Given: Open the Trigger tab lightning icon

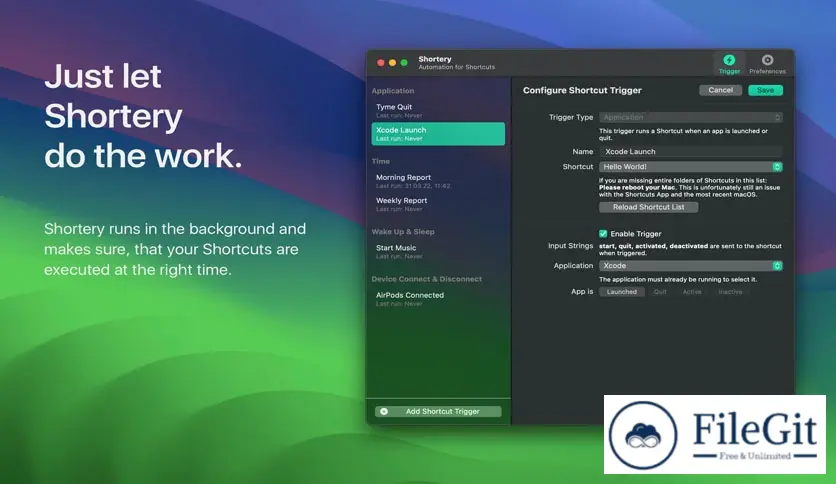Looking at the screenshot, I should click(729, 60).
